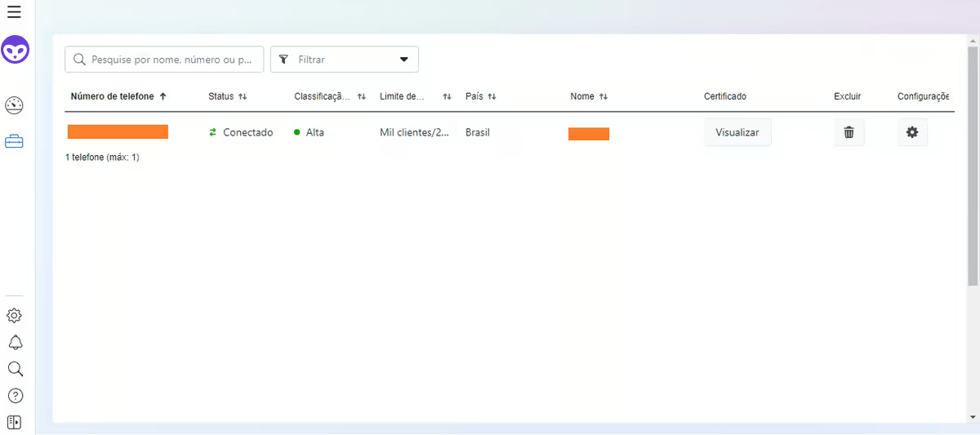Open the hamburger menu at top left
Screen dimensions: 980x435
(14, 12)
